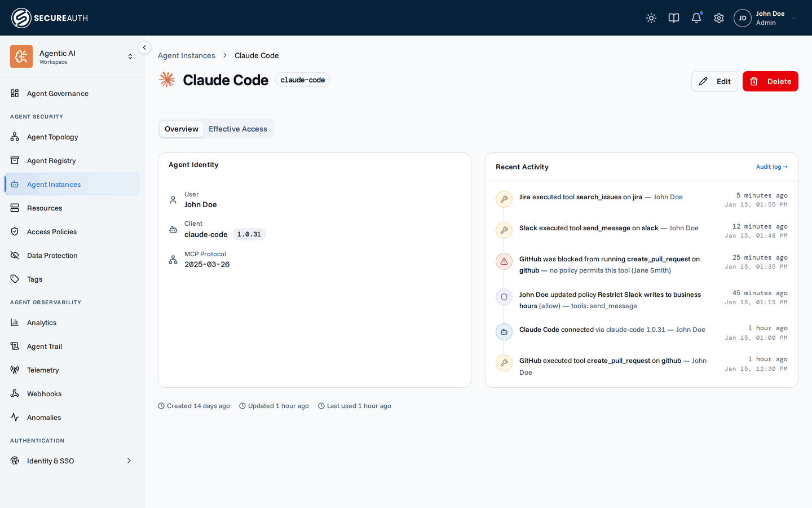Switch to the Effective Access tab
This screenshot has width=812, height=508.
pyautogui.click(x=238, y=129)
